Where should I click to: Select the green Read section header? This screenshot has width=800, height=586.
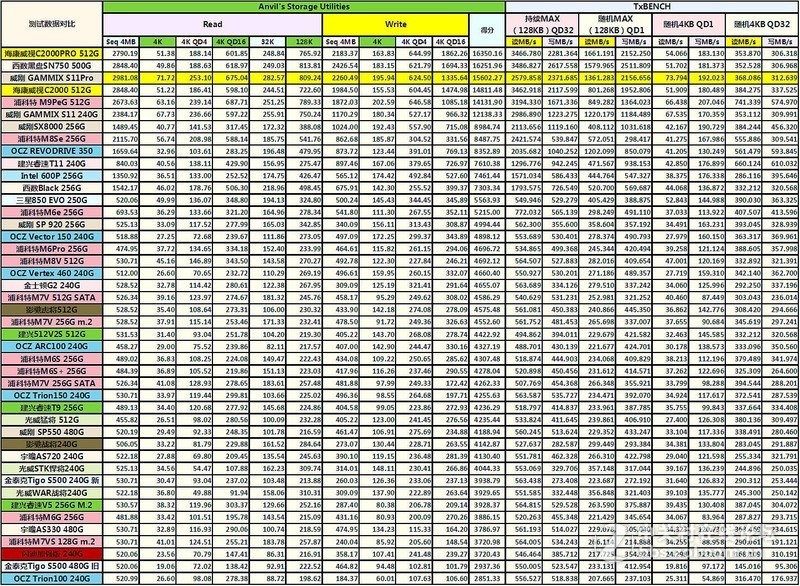(210, 22)
